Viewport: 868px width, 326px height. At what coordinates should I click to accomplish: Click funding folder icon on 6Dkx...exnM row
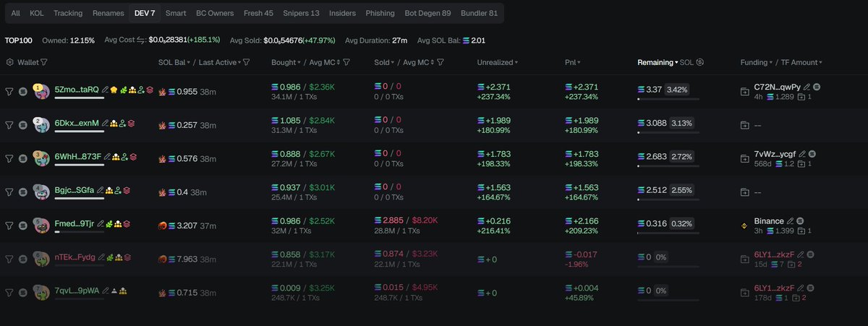pyautogui.click(x=745, y=125)
